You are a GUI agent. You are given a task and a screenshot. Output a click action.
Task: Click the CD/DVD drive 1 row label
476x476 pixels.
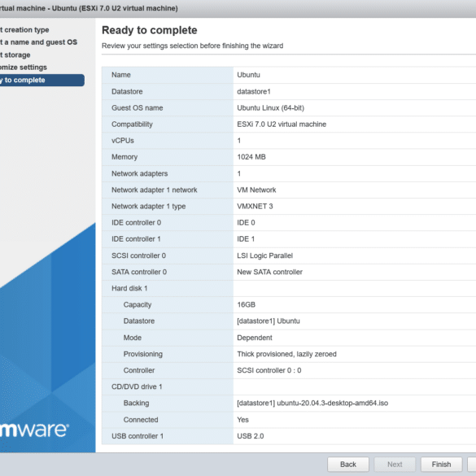pyautogui.click(x=137, y=387)
